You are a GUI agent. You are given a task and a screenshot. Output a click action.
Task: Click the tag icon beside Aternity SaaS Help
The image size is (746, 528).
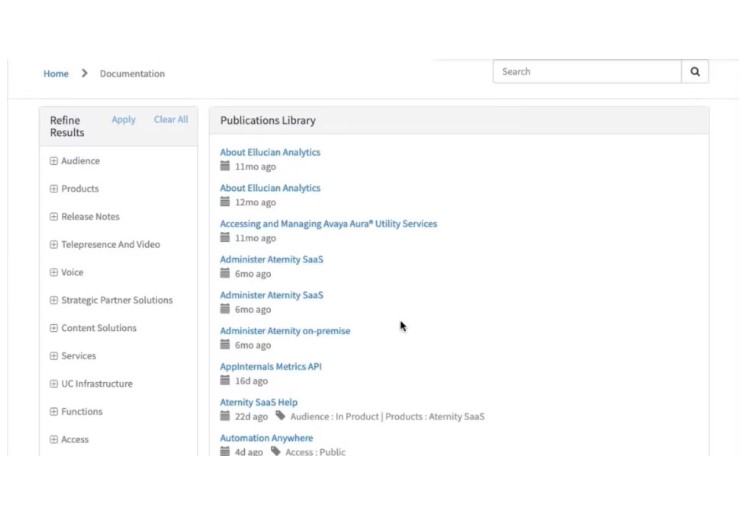281,416
